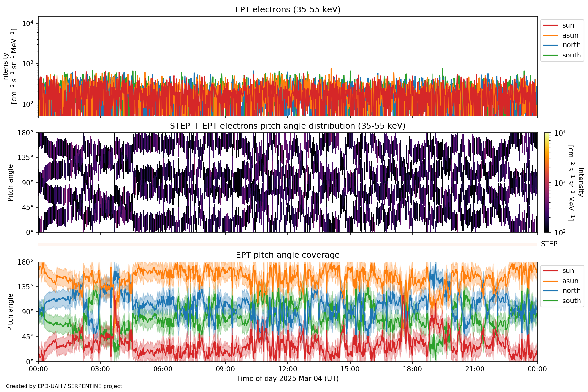
Task: Click the 10⁴ label on the colorbar
Action: [560, 133]
